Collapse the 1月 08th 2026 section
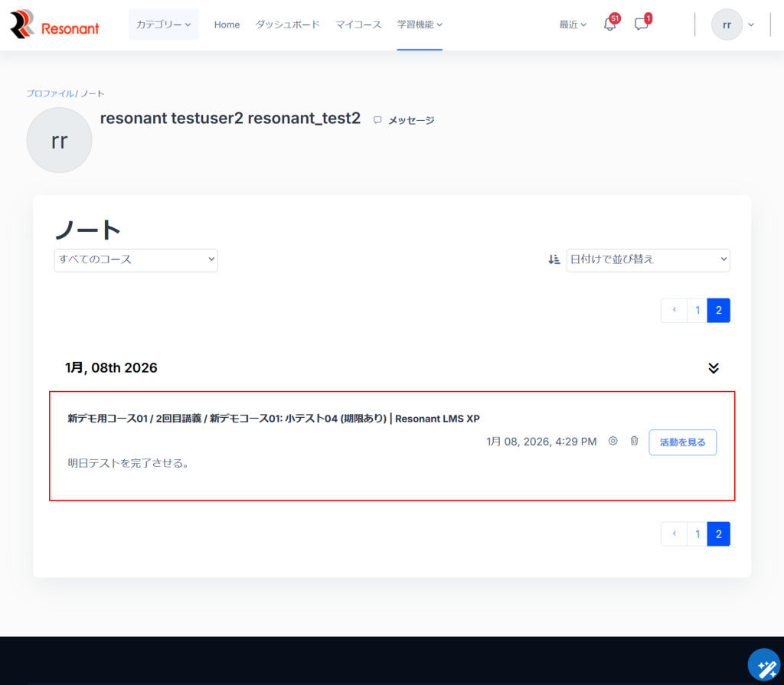784x685 pixels. click(x=714, y=368)
